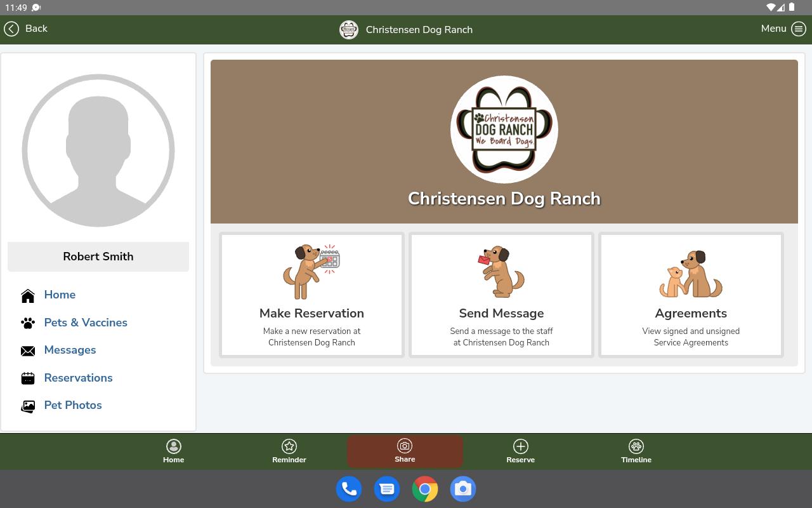The height and width of the screenshot is (508, 812).
Task: Click the large Christensen Dog Ranch paw logo
Action: tap(504, 130)
